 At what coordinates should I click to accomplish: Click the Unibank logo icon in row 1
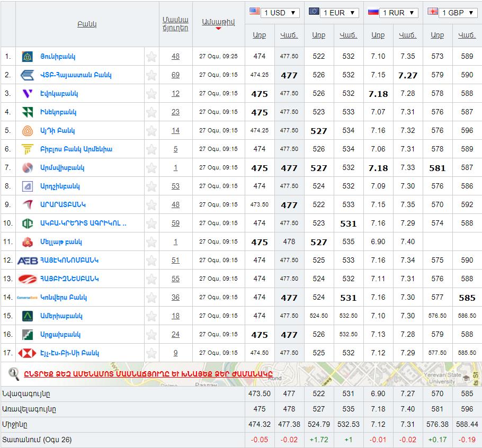(28, 57)
